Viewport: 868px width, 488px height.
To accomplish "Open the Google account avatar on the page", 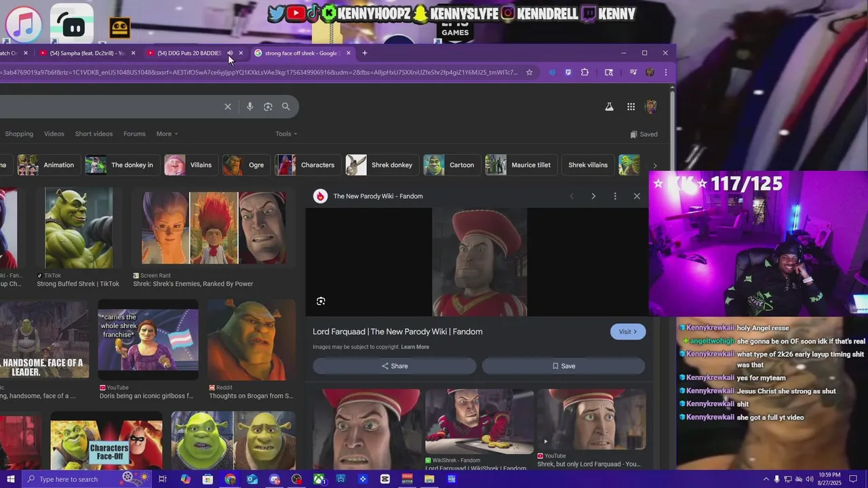I will click(x=651, y=106).
